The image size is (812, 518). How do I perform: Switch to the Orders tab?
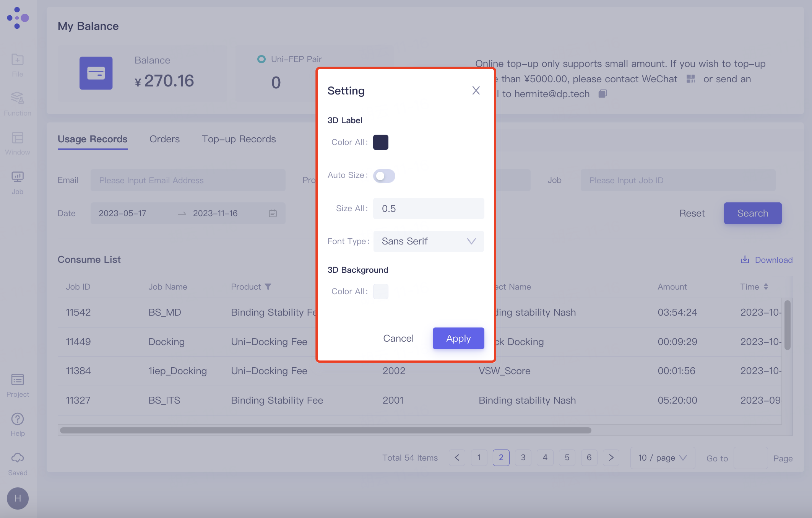(164, 139)
